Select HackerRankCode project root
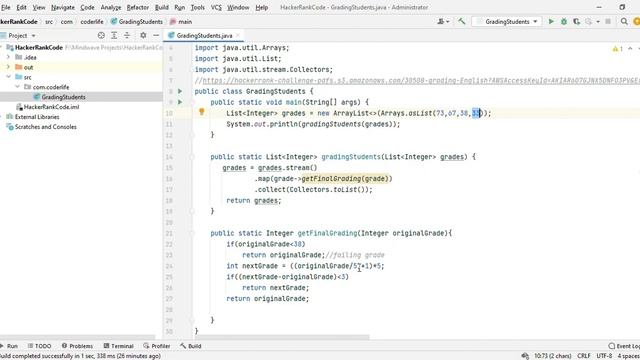 39,47
